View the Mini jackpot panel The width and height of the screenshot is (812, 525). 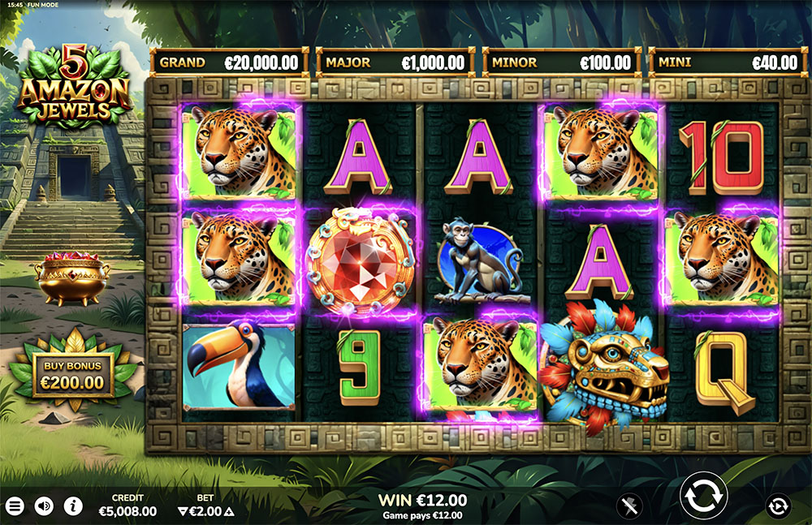728,62
